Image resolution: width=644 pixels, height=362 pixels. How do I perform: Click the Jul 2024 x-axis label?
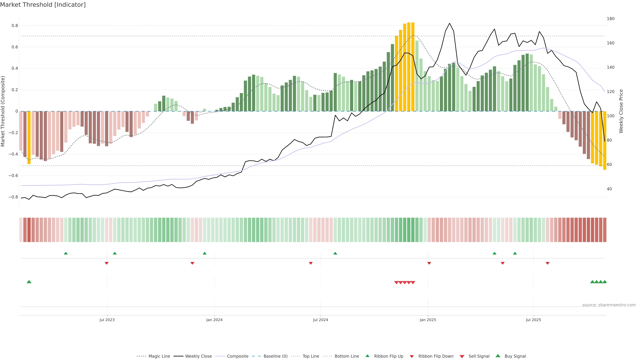point(320,320)
